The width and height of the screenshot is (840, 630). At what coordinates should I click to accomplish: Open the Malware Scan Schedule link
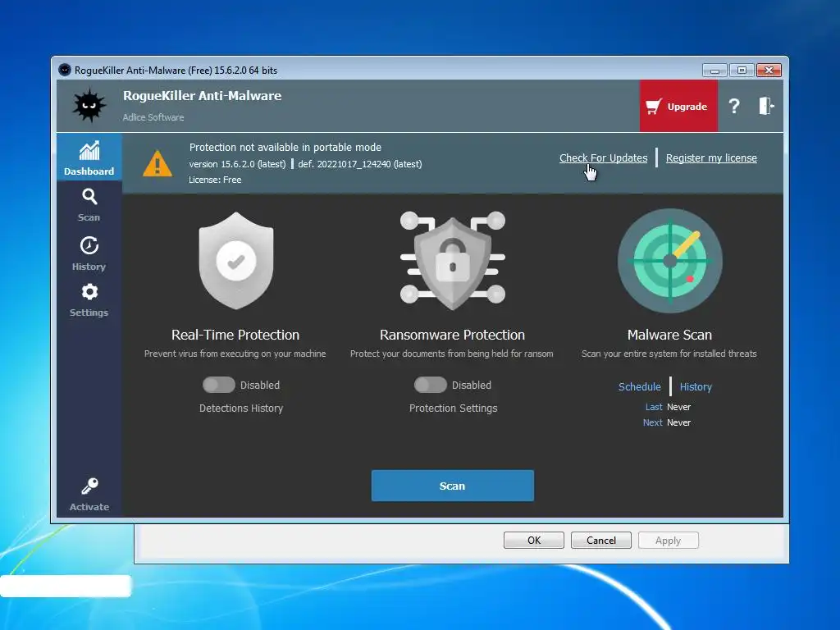point(639,387)
